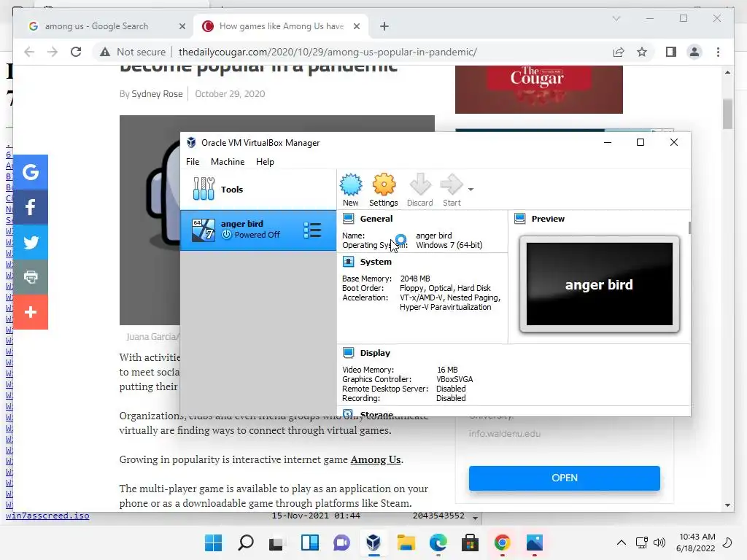Close the among us Google Search tab

(x=182, y=26)
